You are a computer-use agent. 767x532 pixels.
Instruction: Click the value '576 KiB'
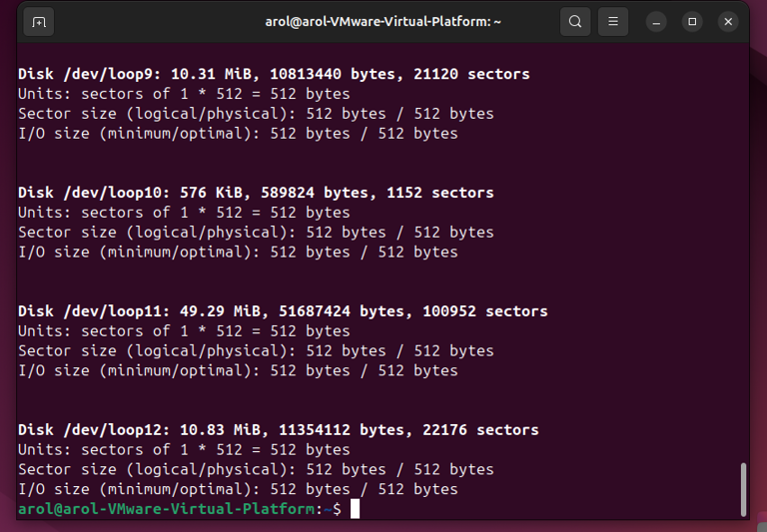point(211,193)
